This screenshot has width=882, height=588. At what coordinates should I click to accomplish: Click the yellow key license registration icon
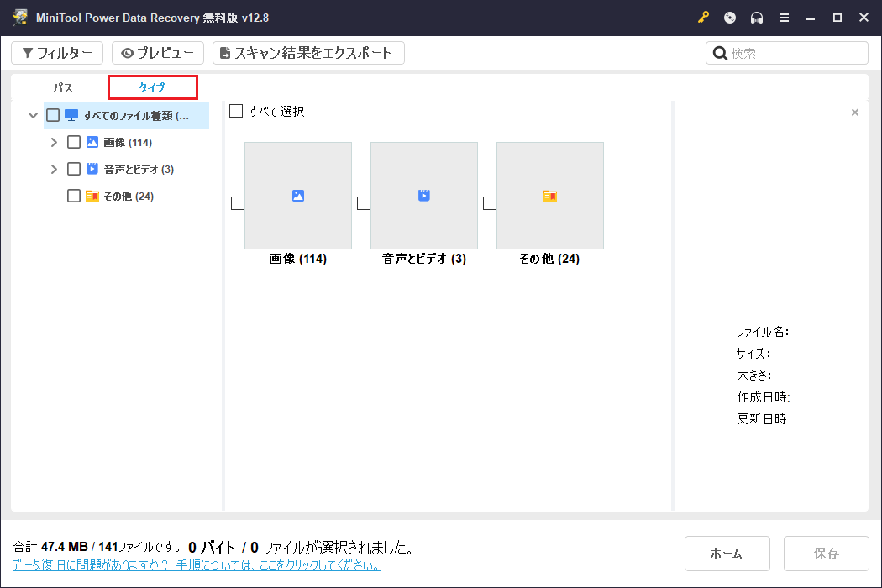703,17
